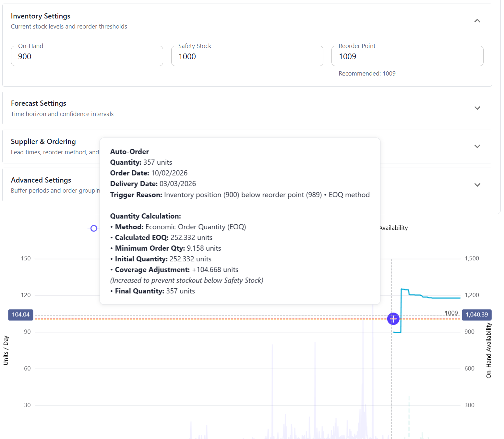Image resolution: width=504 pixels, height=439 pixels.
Task: Edit the Reorder Point field
Action: [407, 56]
